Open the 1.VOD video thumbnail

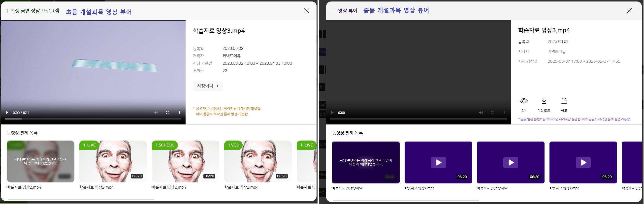[258, 161]
